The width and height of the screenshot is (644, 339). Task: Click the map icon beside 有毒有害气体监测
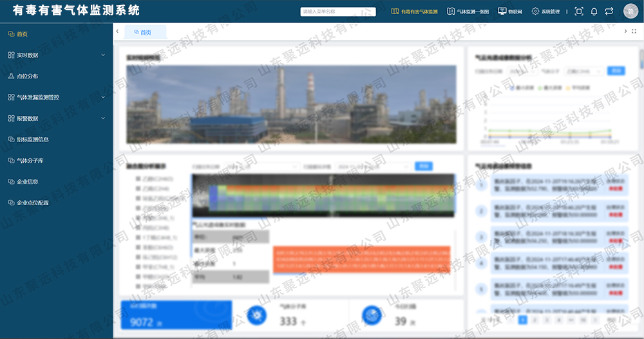coord(395,11)
